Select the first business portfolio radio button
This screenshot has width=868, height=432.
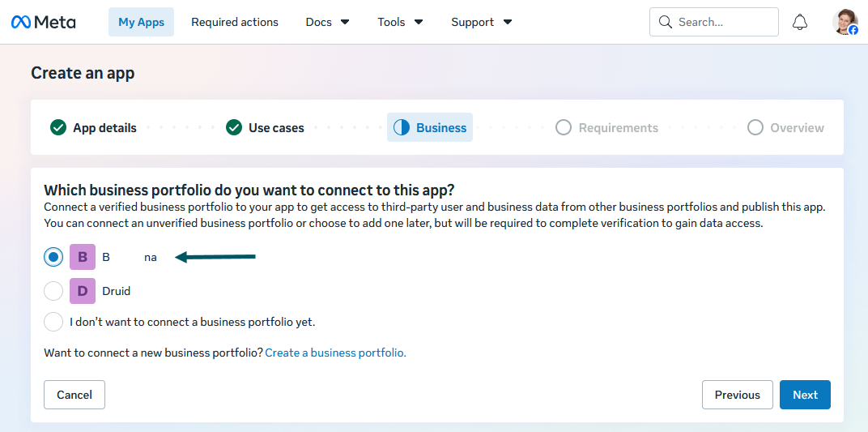point(53,257)
